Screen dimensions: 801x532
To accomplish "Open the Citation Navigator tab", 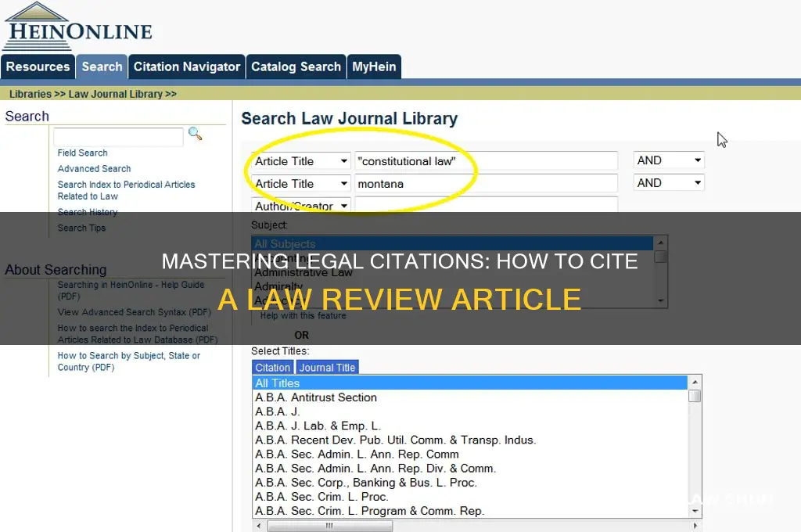I will pyautogui.click(x=187, y=67).
